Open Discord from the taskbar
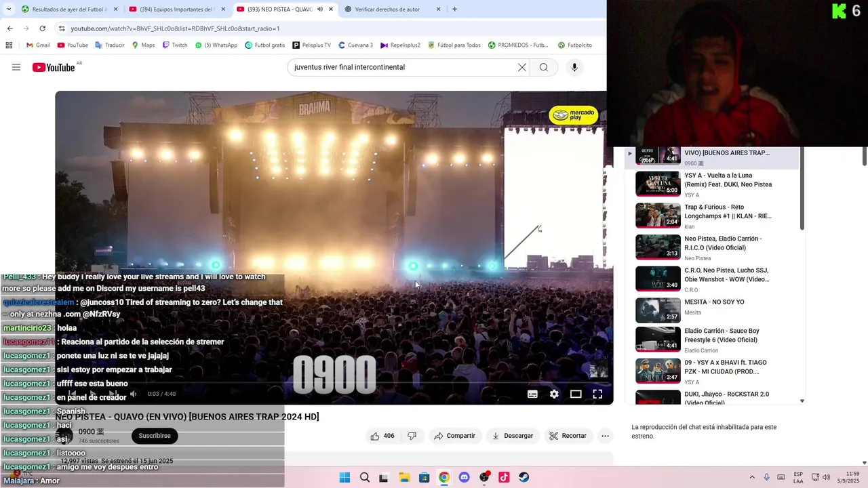868x488 pixels. point(464,477)
